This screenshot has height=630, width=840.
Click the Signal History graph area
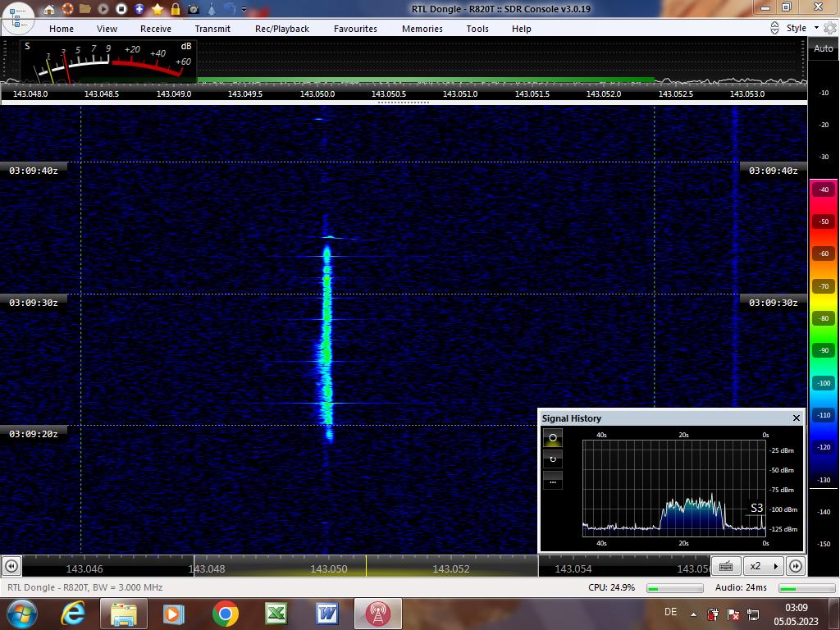(674, 487)
